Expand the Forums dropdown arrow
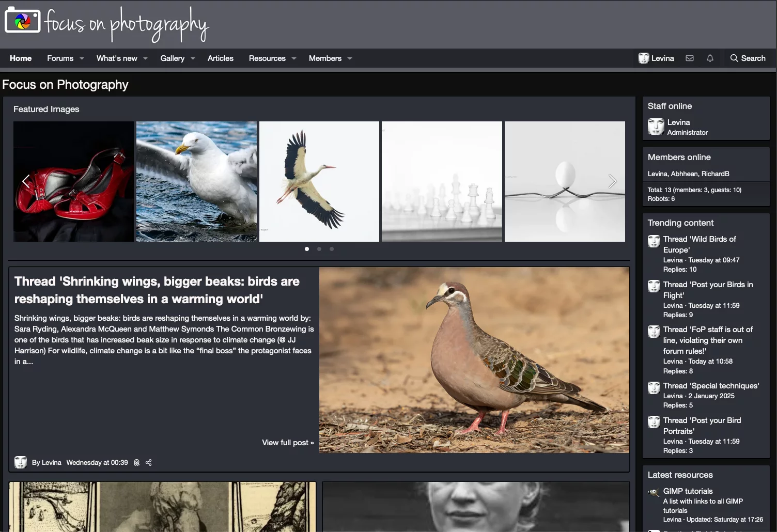This screenshot has height=532, width=777. coord(82,58)
